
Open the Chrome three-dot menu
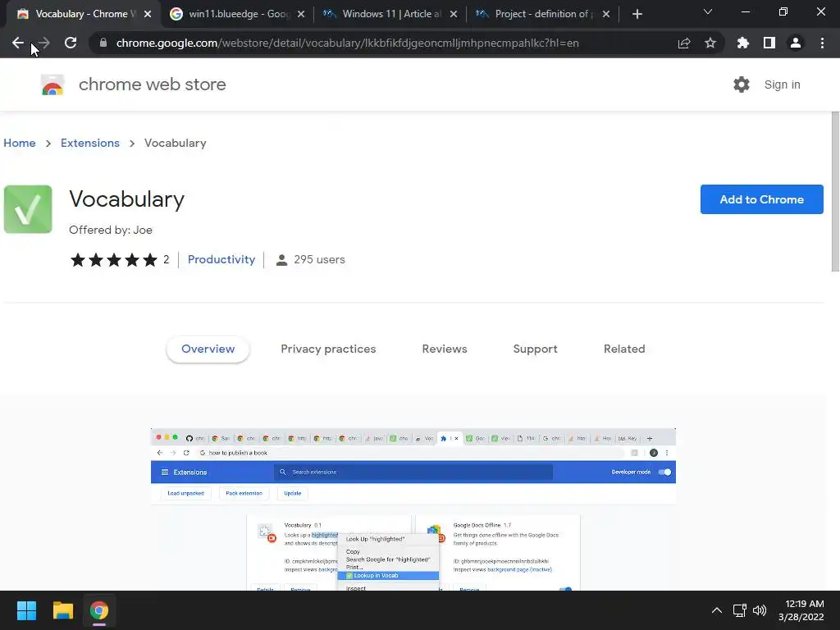point(822,43)
